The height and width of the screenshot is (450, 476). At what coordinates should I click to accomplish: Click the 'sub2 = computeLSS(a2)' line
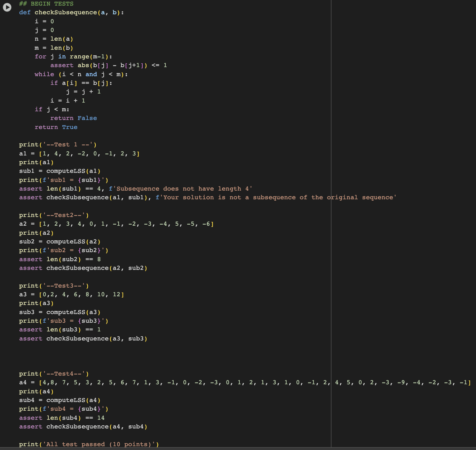pos(60,242)
